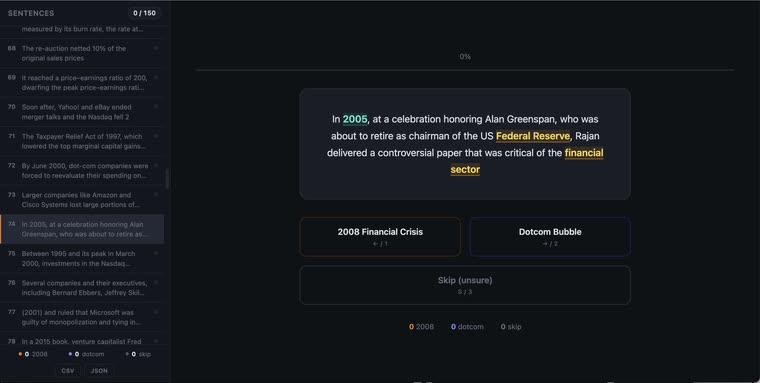760x383 pixels.
Task: Click the sidebar list scrollbar thumb
Action: point(168,179)
